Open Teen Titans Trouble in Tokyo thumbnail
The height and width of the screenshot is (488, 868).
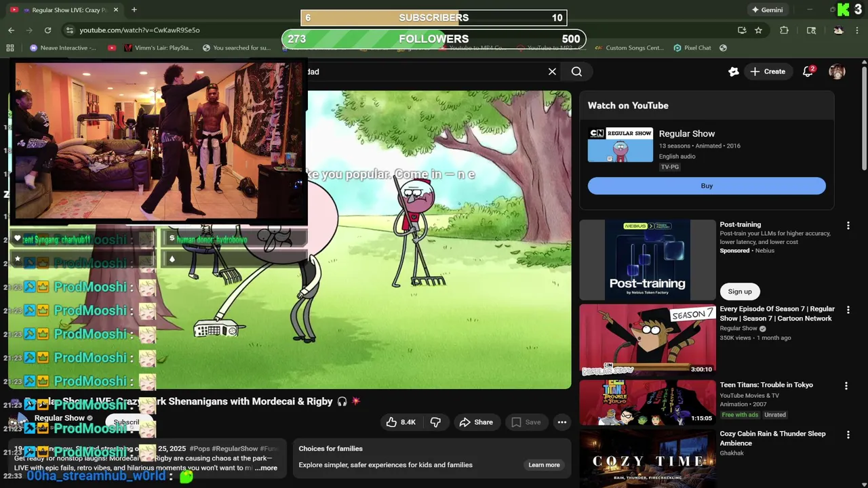click(648, 403)
